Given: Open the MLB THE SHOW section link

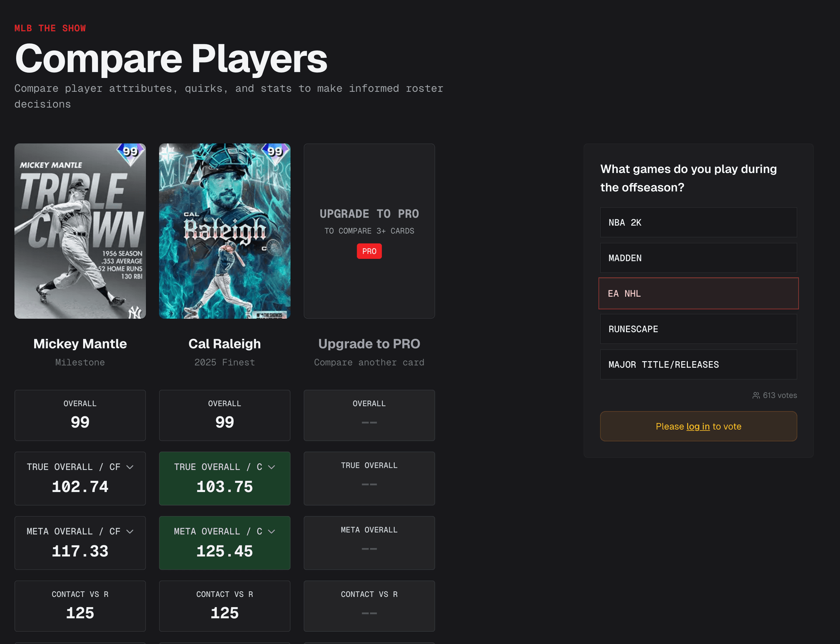Looking at the screenshot, I should pyautogui.click(x=50, y=28).
